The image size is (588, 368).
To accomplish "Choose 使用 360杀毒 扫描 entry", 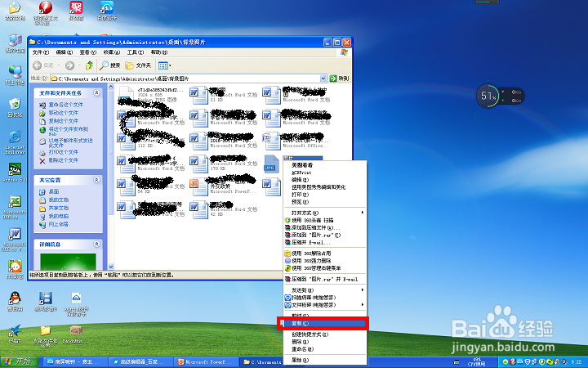I will click(325, 221).
